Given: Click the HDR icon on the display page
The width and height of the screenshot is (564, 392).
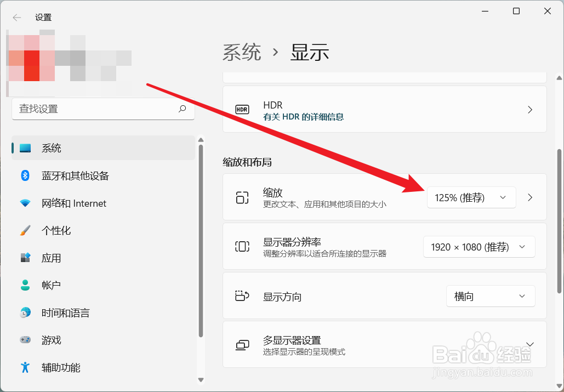Looking at the screenshot, I should point(242,109).
